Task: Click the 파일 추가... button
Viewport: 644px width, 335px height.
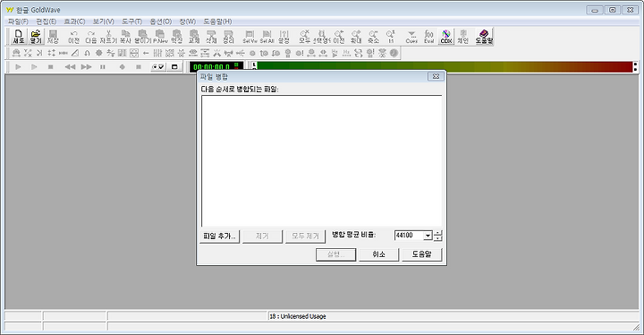Action: click(220, 236)
